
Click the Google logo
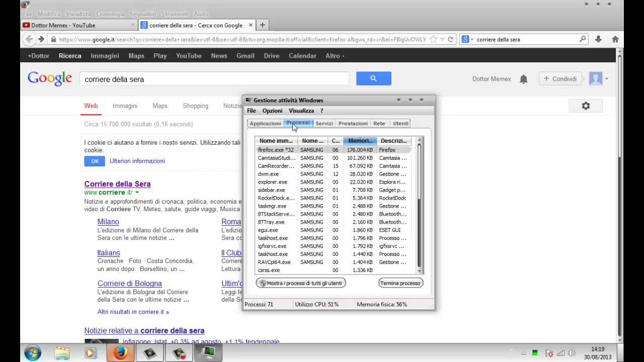click(50, 78)
